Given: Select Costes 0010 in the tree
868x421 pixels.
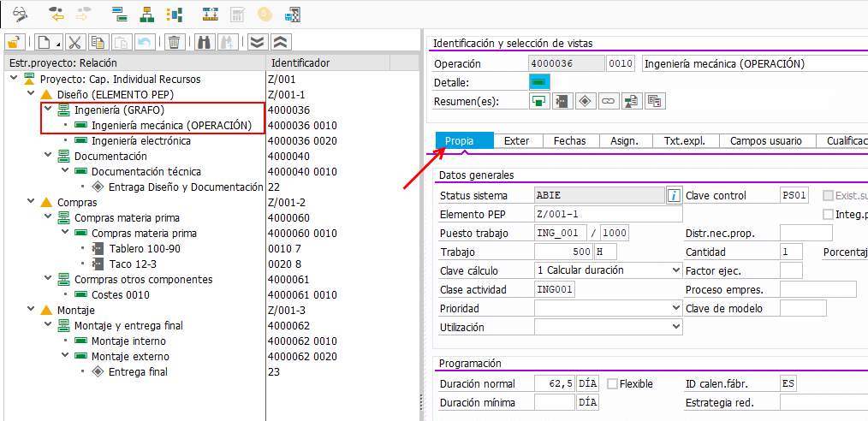Looking at the screenshot, I should tap(120, 295).
